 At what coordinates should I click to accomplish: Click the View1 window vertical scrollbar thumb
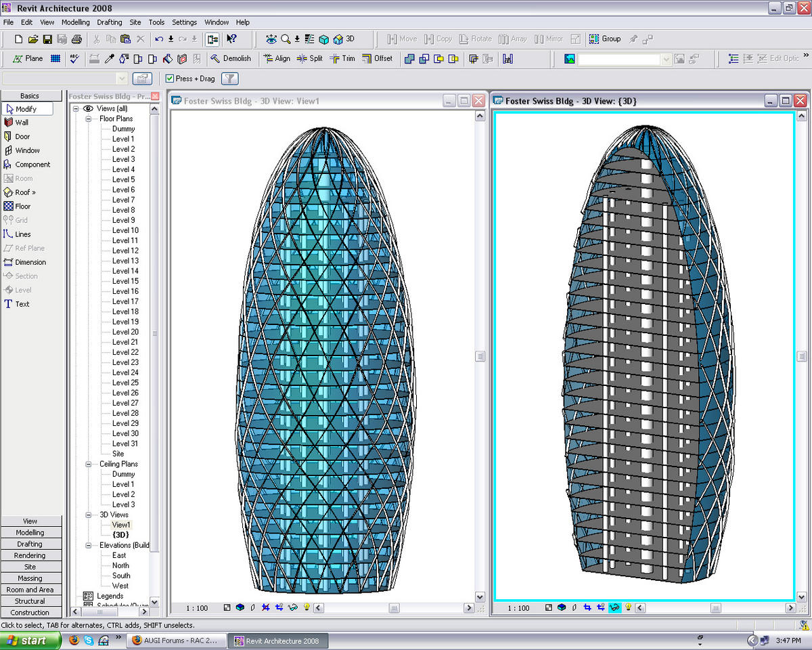[480, 356]
